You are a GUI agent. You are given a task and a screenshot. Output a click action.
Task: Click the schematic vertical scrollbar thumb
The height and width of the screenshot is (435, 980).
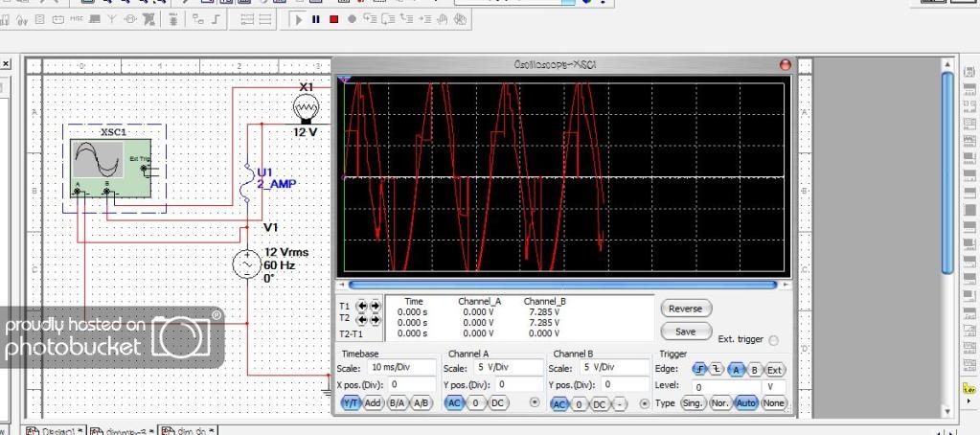[x=948, y=172]
